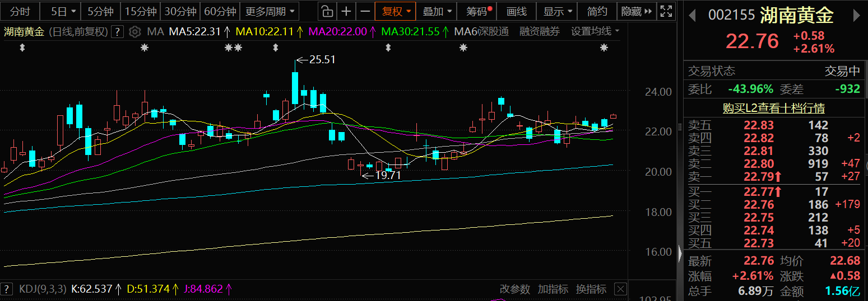The image size is (868, 301).
Task: Close the KDJ indicator panel
Action: 620,289
